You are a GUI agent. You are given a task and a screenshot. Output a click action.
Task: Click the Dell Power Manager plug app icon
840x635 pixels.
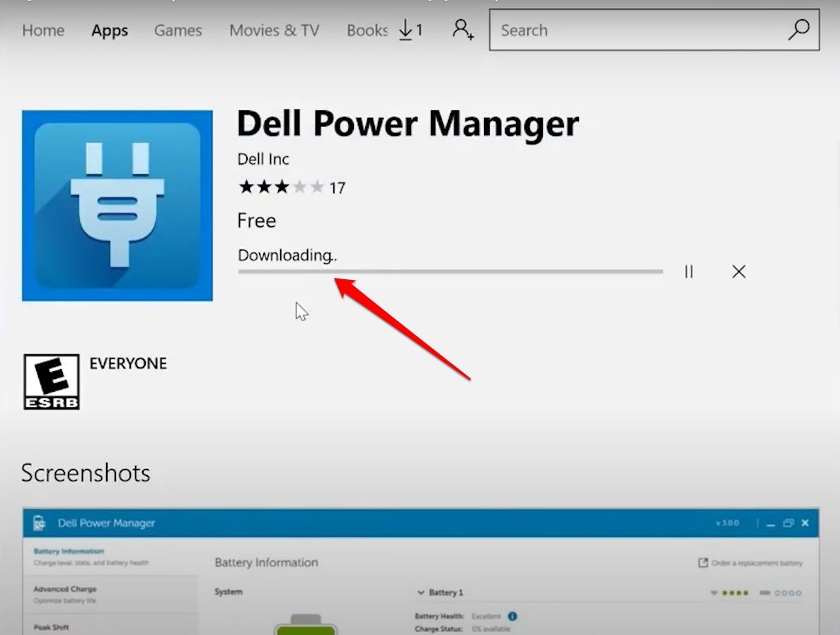[117, 205]
